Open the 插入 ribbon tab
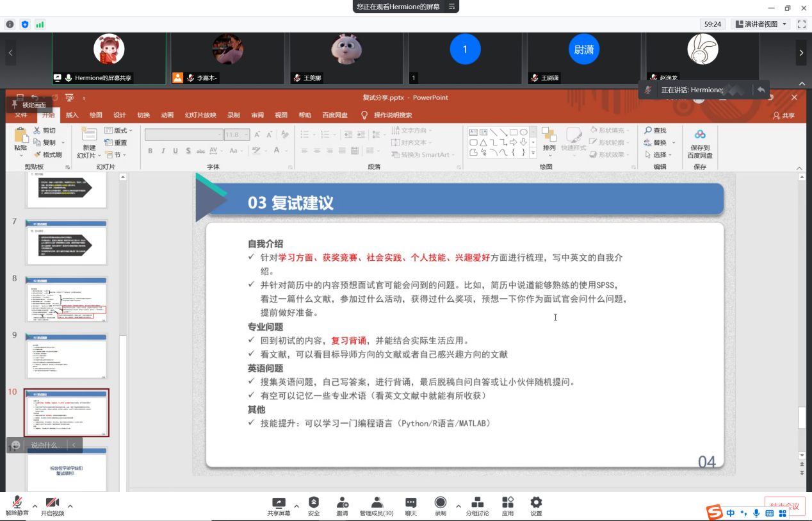Viewport: 812px width, 521px height. tap(72, 115)
